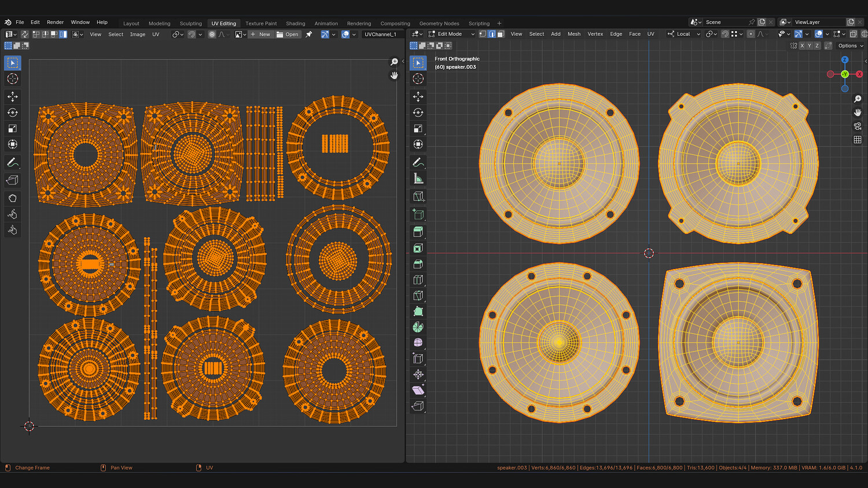
Task: Enable face select mode in 3D viewport
Action: pyautogui.click(x=501, y=34)
